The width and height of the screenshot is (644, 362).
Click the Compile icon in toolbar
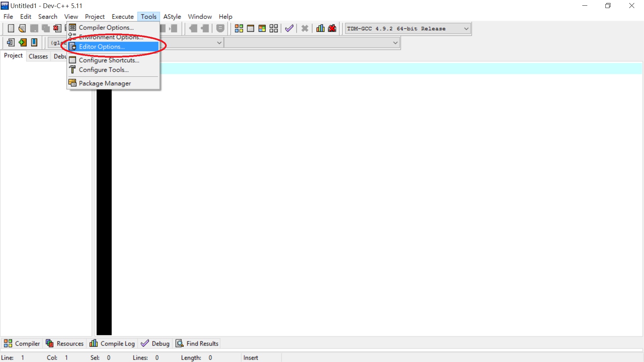(239, 28)
